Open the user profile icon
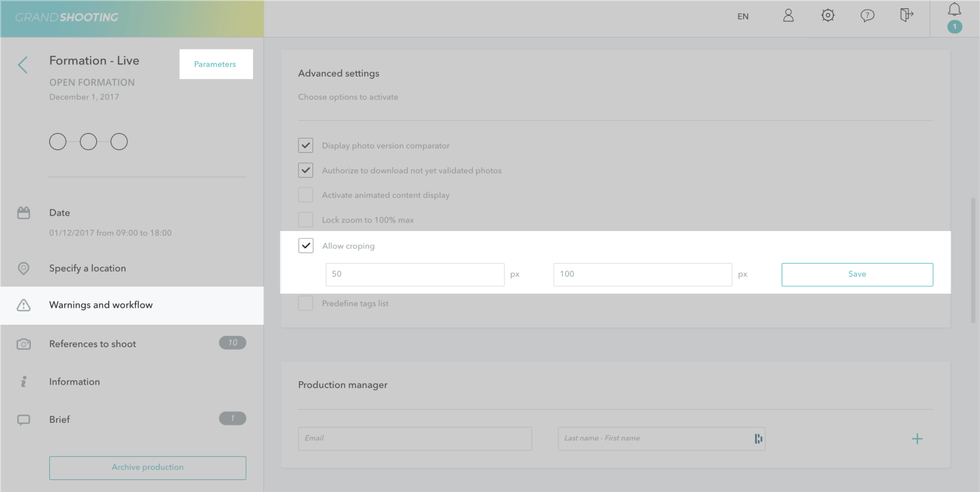This screenshot has height=492, width=980. pyautogui.click(x=788, y=16)
